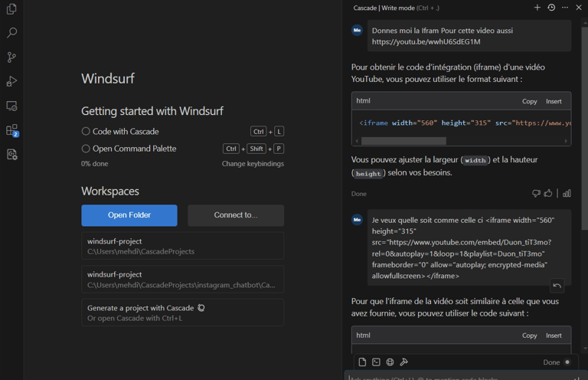Click the Cascade chat vertical scrollbar
Viewport: 588px width, 380px height.
584,127
